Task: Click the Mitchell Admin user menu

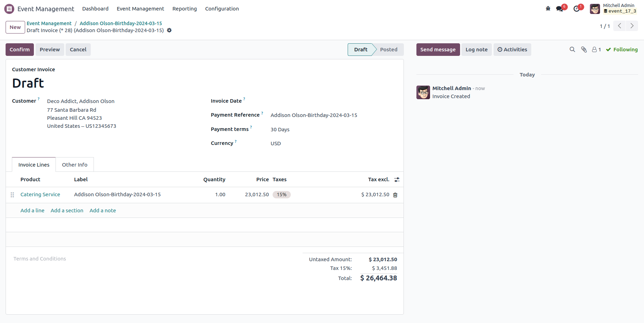Action: tap(613, 9)
